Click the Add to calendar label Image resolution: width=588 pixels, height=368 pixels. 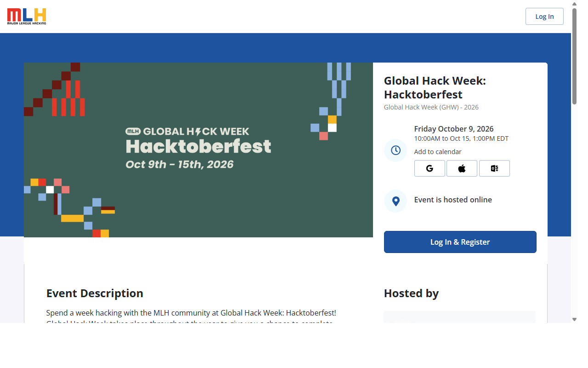coord(438,152)
